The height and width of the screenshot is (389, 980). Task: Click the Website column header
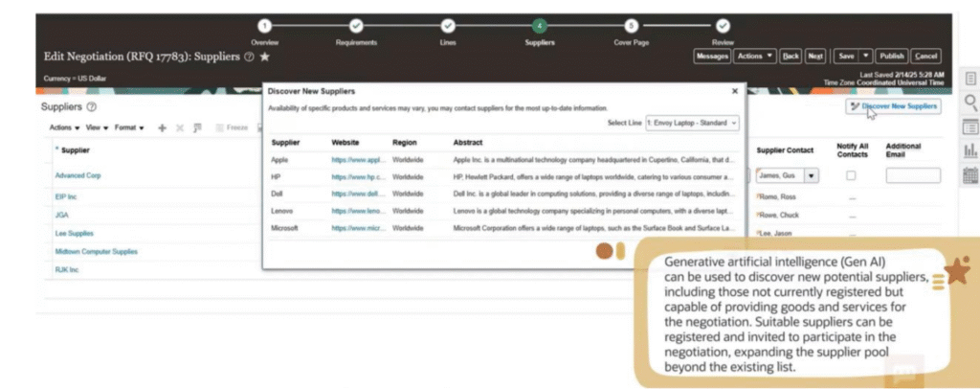[x=345, y=143]
